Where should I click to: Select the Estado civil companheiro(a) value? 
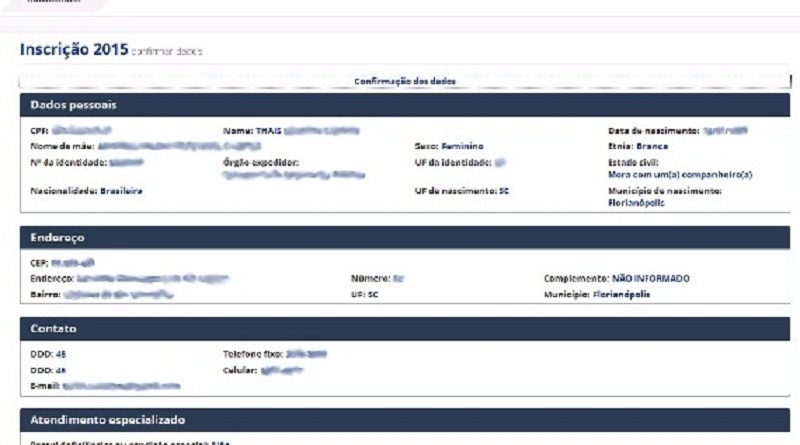679,174
